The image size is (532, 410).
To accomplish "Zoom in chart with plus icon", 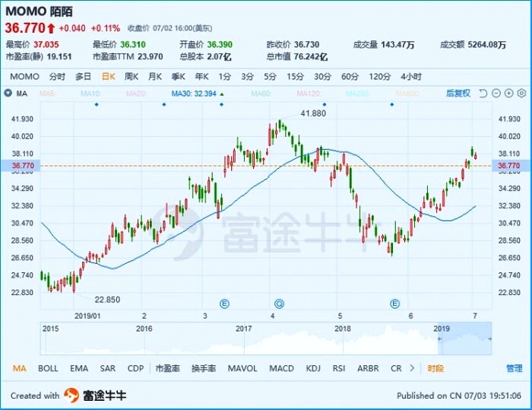I will click(x=508, y=93).
